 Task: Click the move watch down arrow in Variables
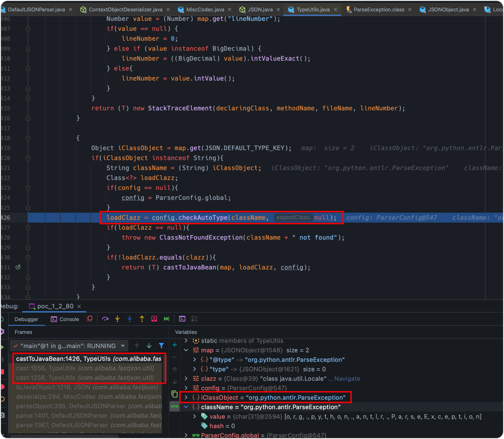(x=175, y=382)
